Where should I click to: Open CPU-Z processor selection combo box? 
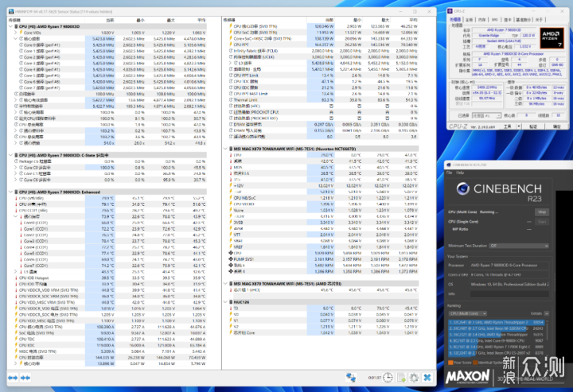(x=486, y=115)
